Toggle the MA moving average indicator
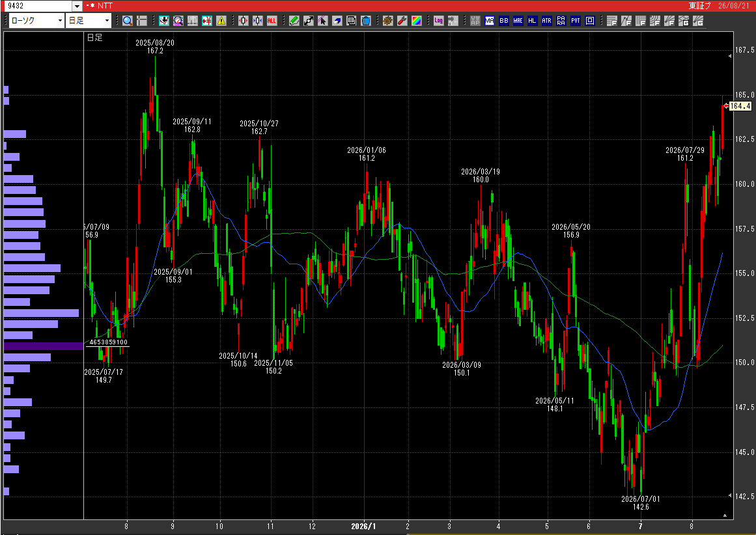 tap(490, 21)
